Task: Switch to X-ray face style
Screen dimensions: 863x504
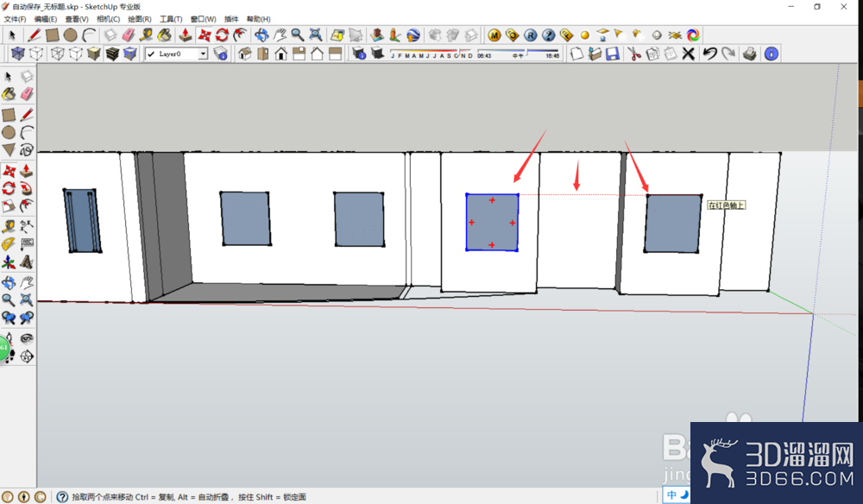Action: tap(18, 54)
